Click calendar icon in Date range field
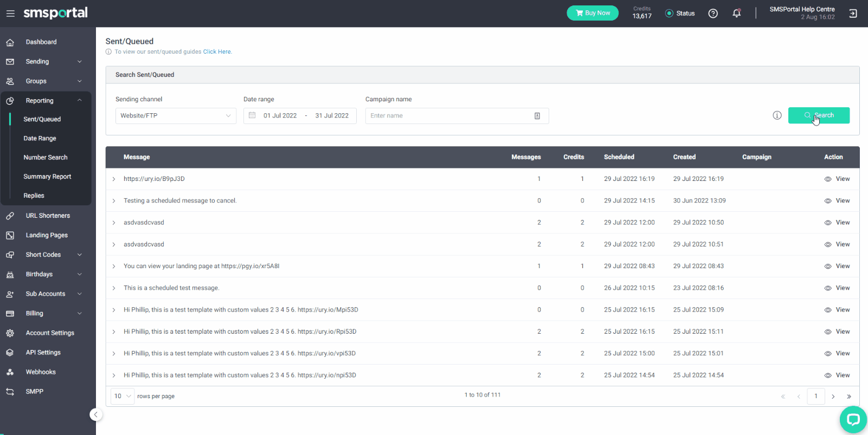Screen dimensions: 868x435 click(x=252, y=115)
